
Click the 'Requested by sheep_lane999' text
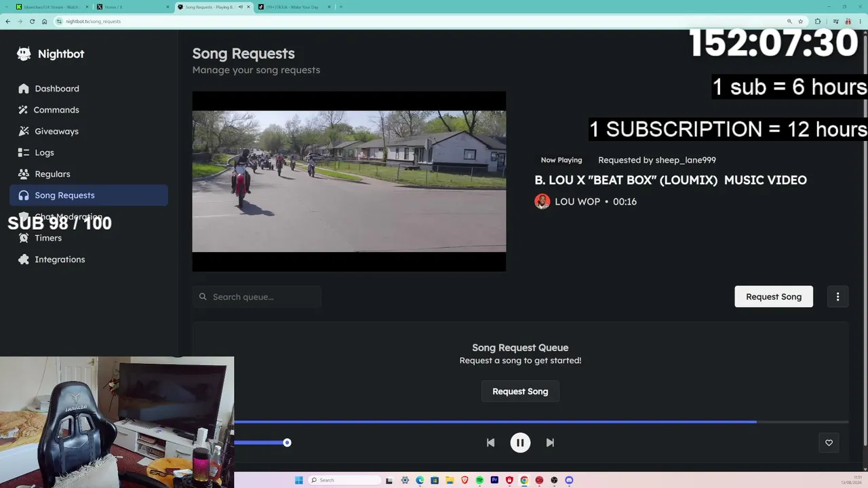(657, 160)
